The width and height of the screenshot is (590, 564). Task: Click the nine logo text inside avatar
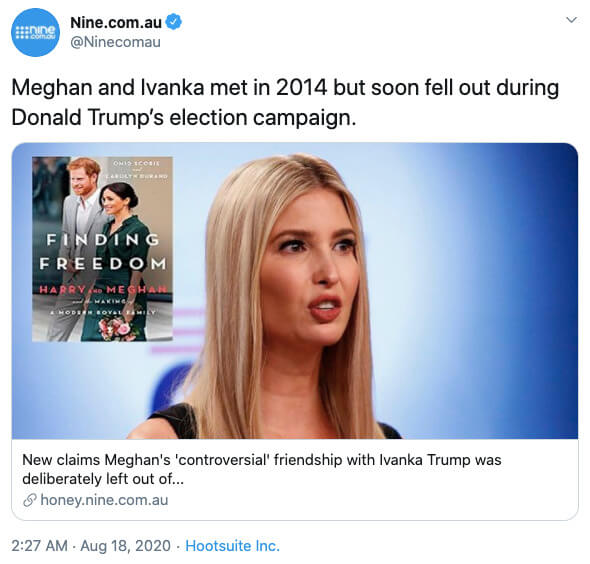[36, 32]
